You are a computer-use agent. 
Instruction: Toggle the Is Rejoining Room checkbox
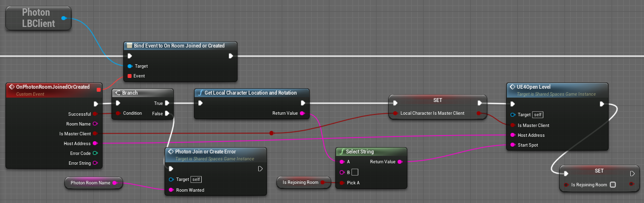[612, 185]
